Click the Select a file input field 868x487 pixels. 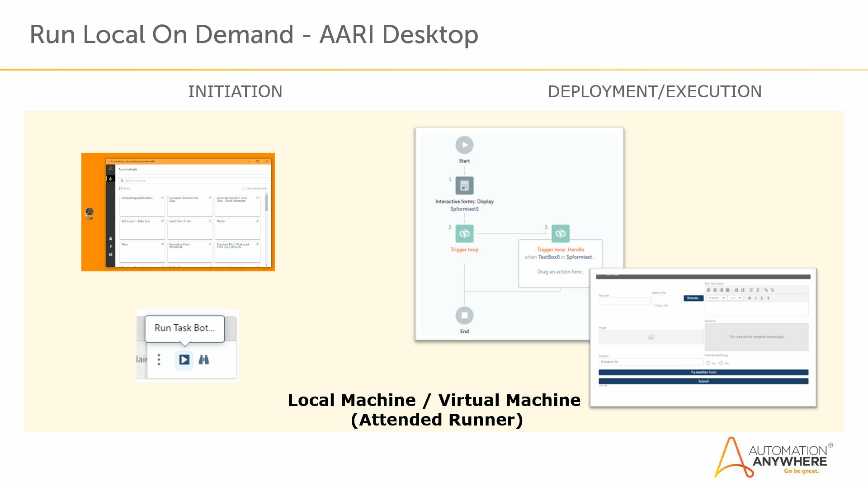point(666,298)
